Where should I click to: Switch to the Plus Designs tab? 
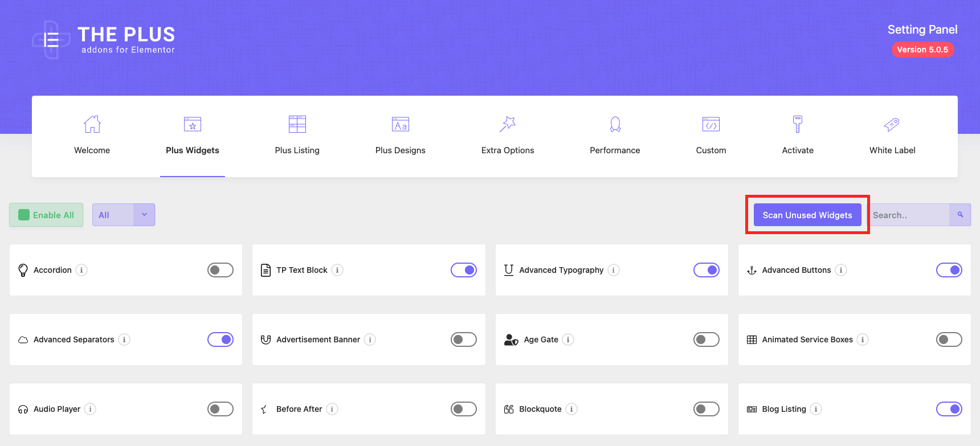(x=401, y=137)
